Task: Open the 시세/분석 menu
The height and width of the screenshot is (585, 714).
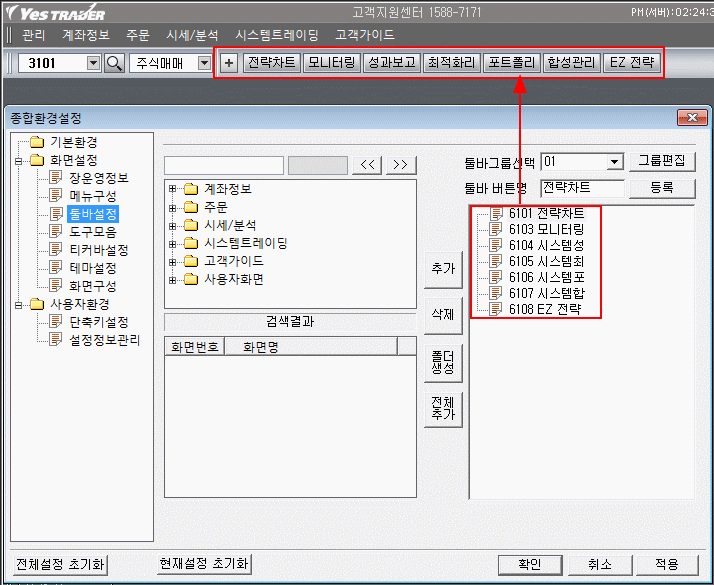Action: pyautogui.click(x=192, y=34)
